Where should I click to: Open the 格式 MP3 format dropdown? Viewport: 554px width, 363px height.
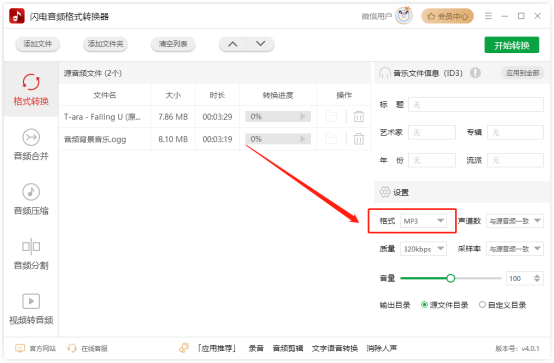[x=423, y=221]
